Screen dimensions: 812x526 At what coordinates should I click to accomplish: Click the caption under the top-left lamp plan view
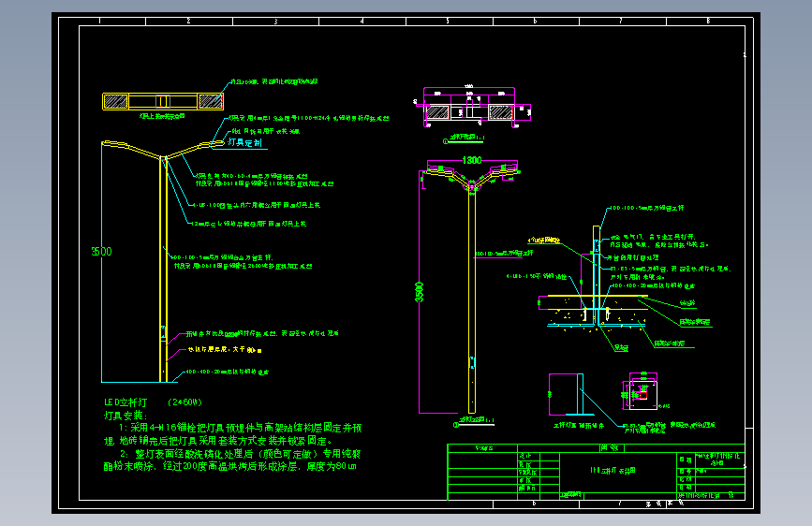click(x=162, y=116)
